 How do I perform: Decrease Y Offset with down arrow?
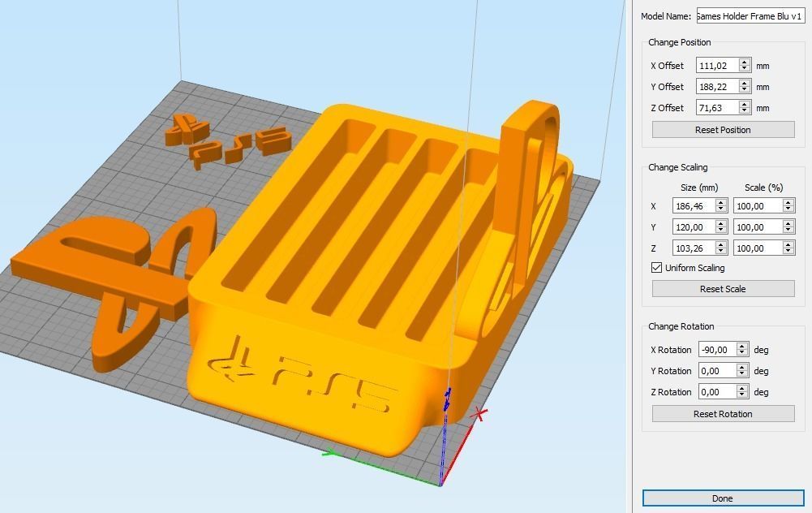coord(745,90)
